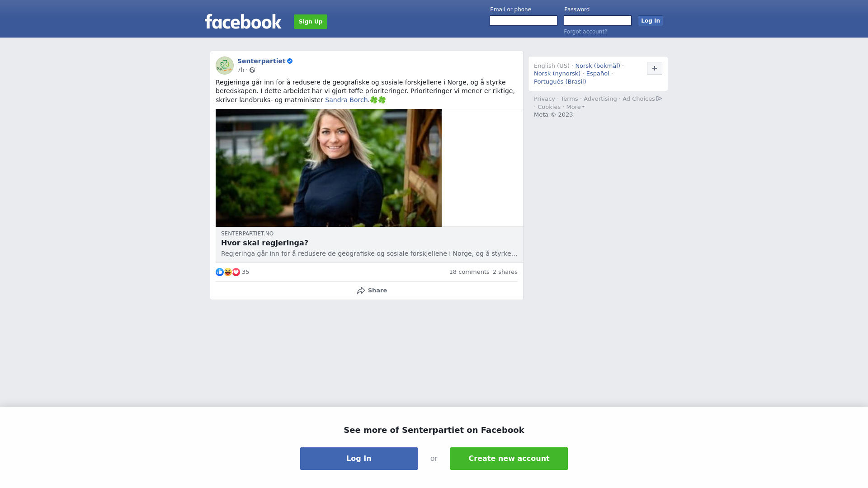Expand the More footer dropdown
The height and width of the screenshot is (488, 868).
tap(576, 107)
